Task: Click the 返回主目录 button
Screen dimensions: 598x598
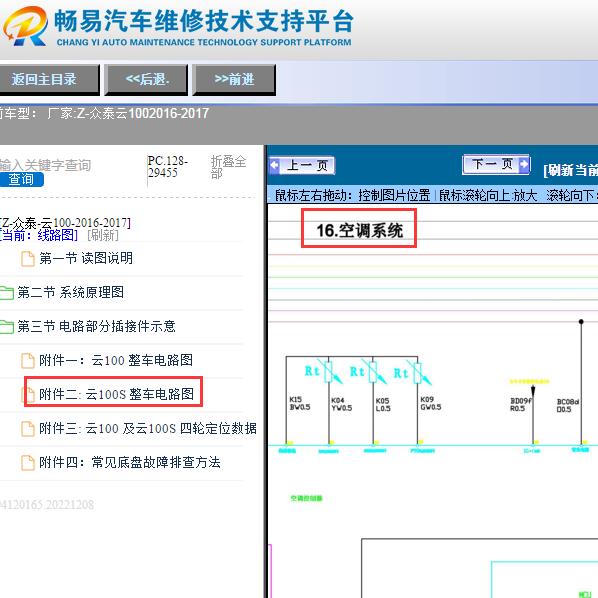Action: tap(49, 79)
